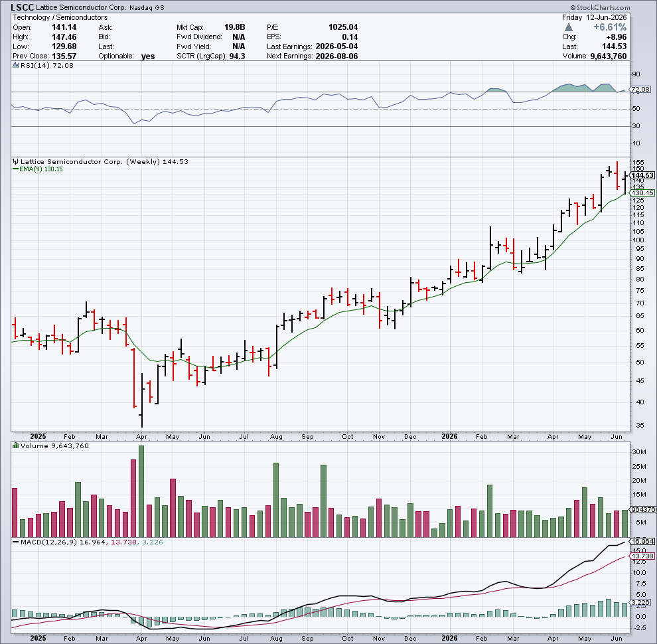Click the EMA(9) 130.15 legend text
657x644 pixels.
(41, 169)
